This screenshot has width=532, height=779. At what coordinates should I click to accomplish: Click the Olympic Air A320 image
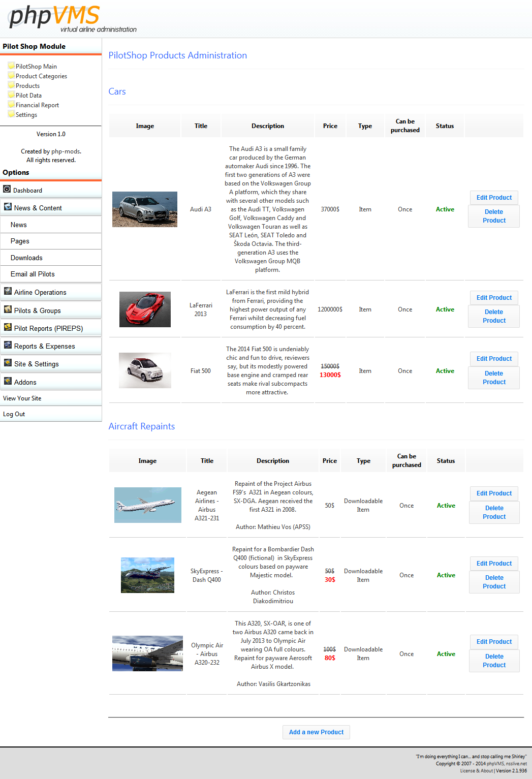click(x=147, y=653)
